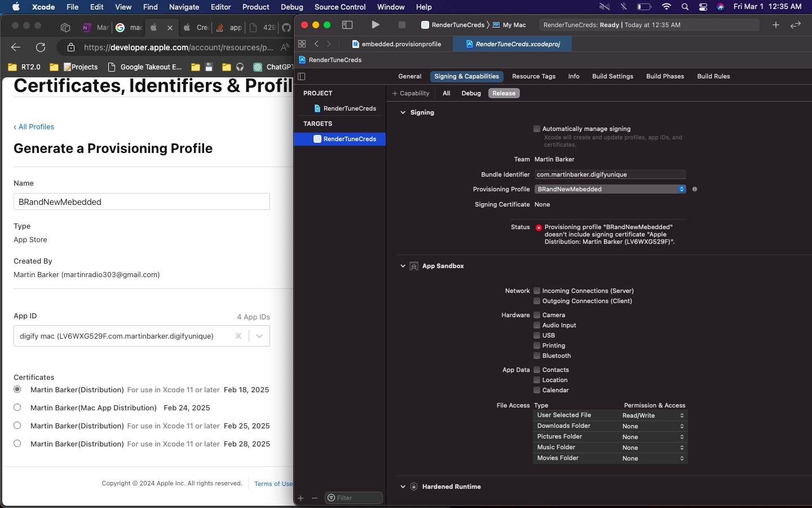Screen dimensions: 812x508
Task: Select Martin Barker (Mac App Distribution) certificate
Action: (x=17, y=408)
